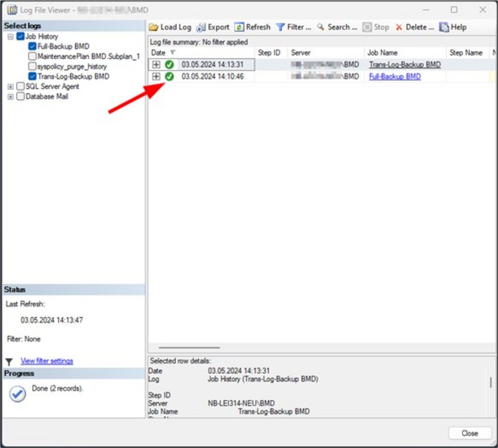The height and width of the screenshot is (448, 498).
Task: Click the Delete red X icon
Action: 399,27
